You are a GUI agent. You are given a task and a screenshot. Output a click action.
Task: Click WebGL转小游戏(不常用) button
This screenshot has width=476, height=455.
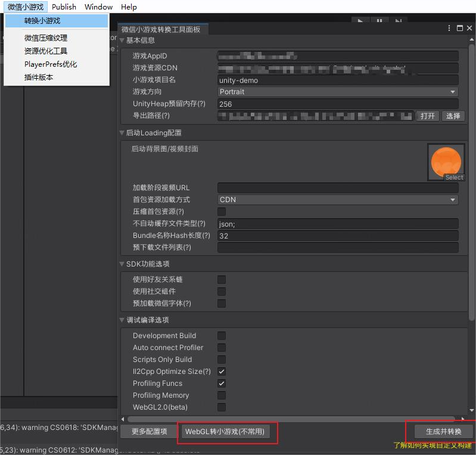click(225, 431)
